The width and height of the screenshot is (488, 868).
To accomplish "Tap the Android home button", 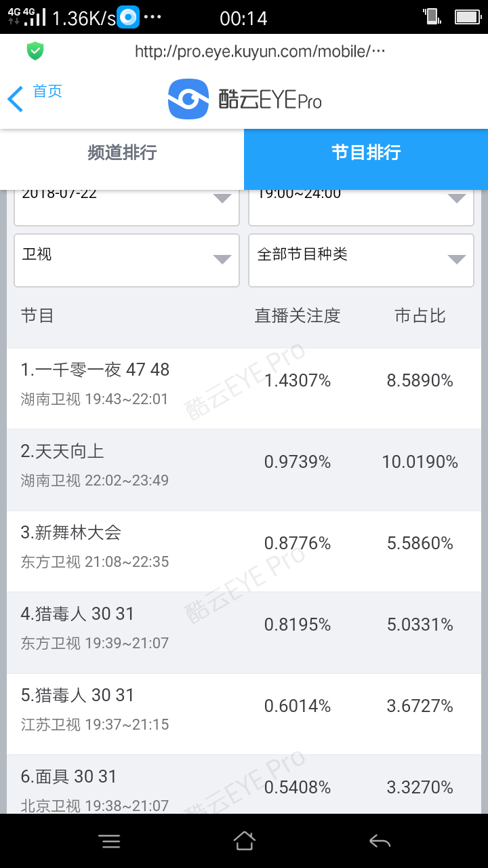I will pyautogui.click(x=244, y=841).
